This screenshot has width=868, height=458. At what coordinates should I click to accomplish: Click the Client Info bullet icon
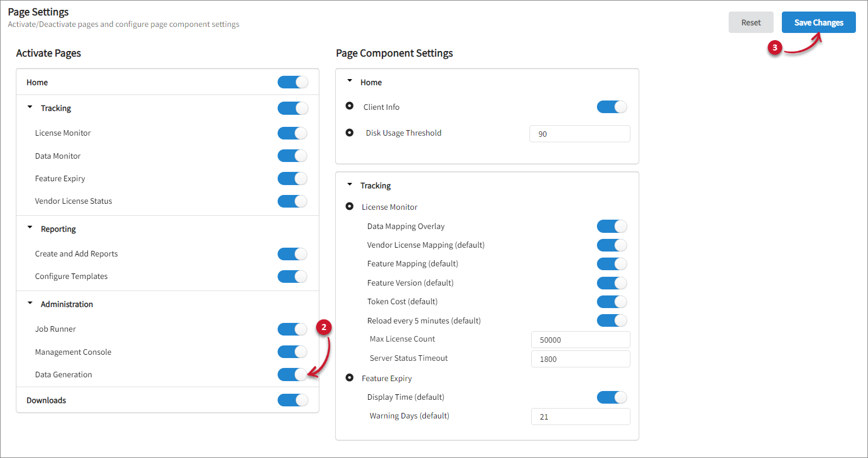(x=350, y=106)
